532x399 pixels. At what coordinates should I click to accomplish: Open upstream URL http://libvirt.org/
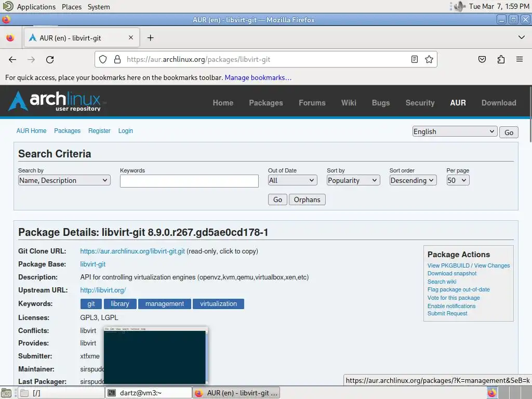[x=103, y=290]
